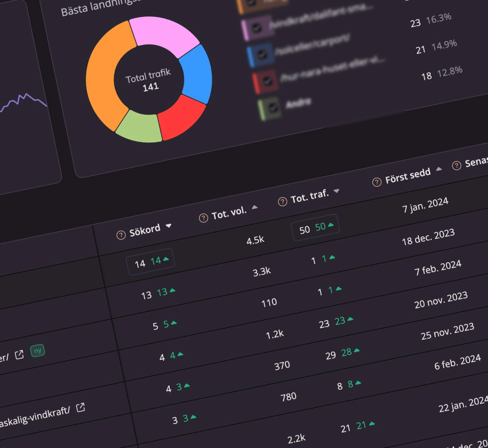Screen dimensions: 488x448
Task: Click the sort arrow next to Sökord
Action: click(x=169, y=225)
